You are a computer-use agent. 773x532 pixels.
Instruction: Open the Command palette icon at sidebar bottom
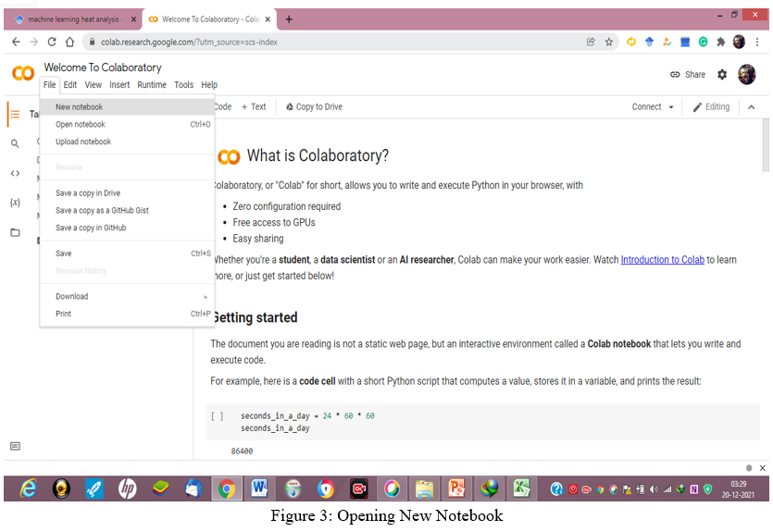click(16, 446)
